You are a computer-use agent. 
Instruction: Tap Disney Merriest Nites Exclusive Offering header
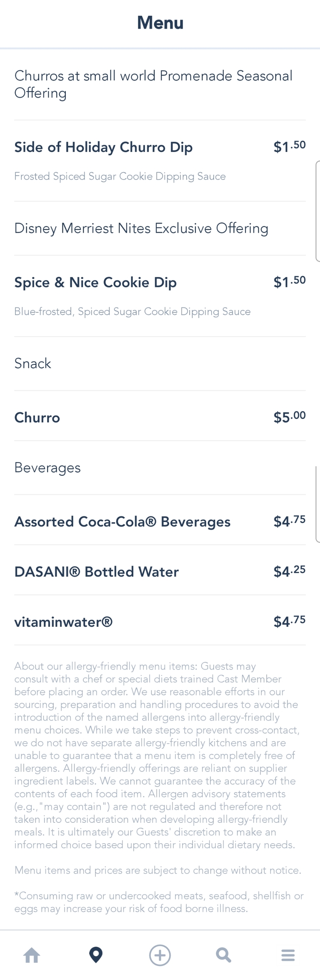pyautogui.click(x=141, y=228)
